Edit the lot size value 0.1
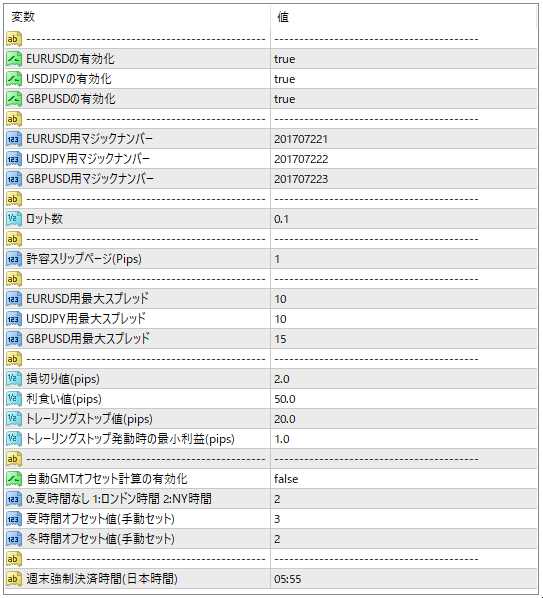The width and height of the screenshot is (543, 598). [x=281, y=219]
